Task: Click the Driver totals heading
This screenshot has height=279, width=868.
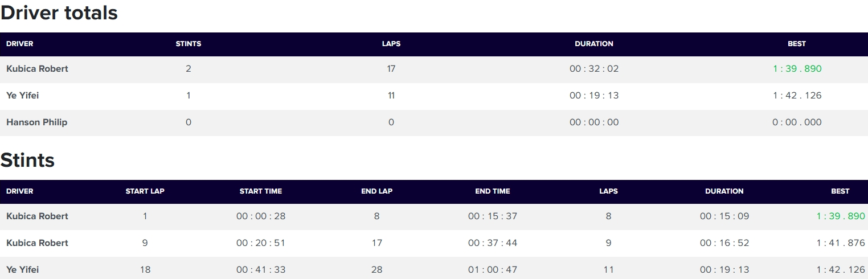Action: (x=59, y=13)
